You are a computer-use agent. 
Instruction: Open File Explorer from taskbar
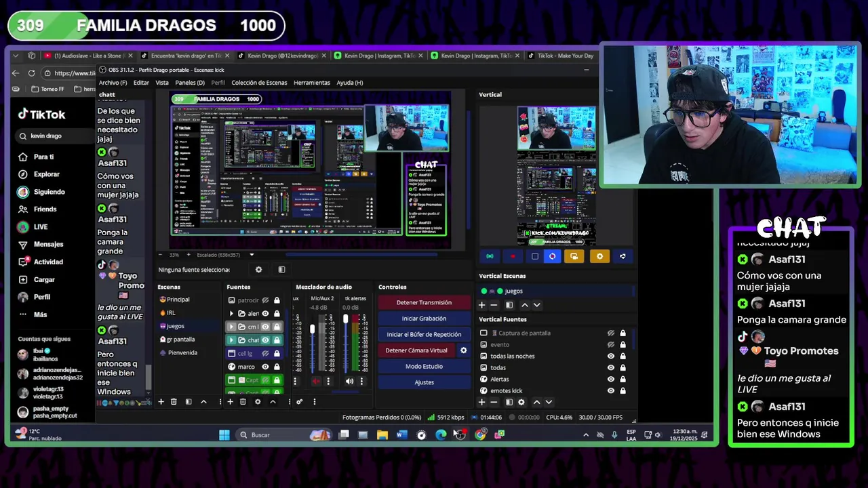tap(382, 435)
